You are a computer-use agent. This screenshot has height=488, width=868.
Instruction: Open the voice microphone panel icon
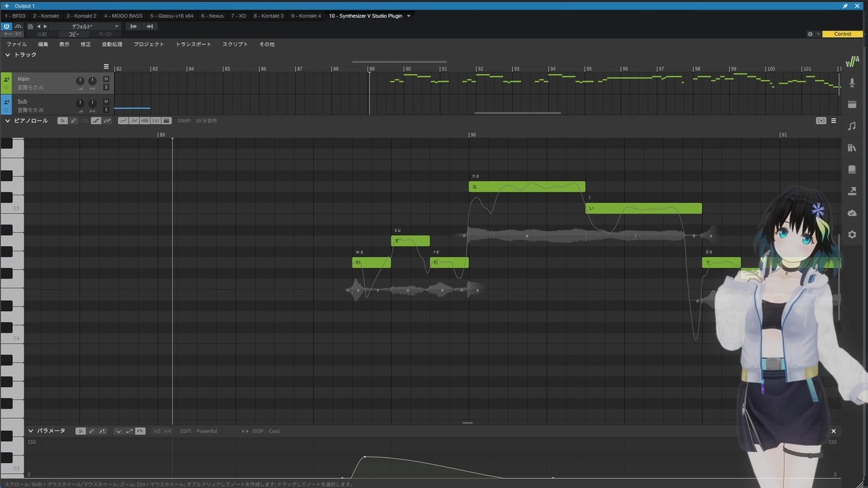point(852,83)
